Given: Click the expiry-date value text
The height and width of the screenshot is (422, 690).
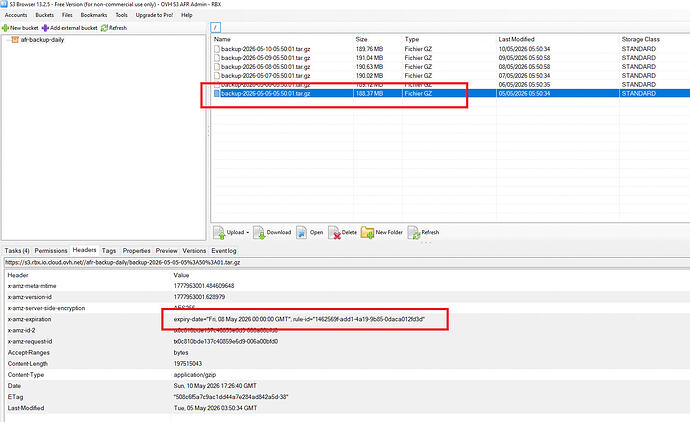Looking at the screenshot, I should [x=299, y=319].
